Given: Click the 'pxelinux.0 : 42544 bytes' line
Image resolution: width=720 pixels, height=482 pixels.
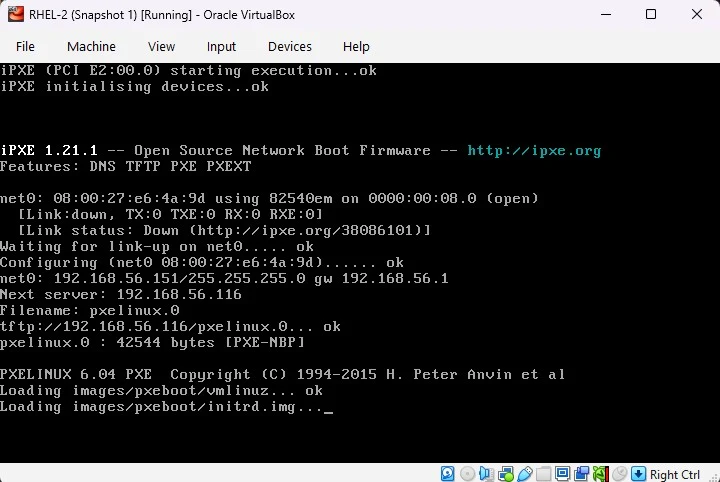Looking at the screenshot, I should [152, 342].
